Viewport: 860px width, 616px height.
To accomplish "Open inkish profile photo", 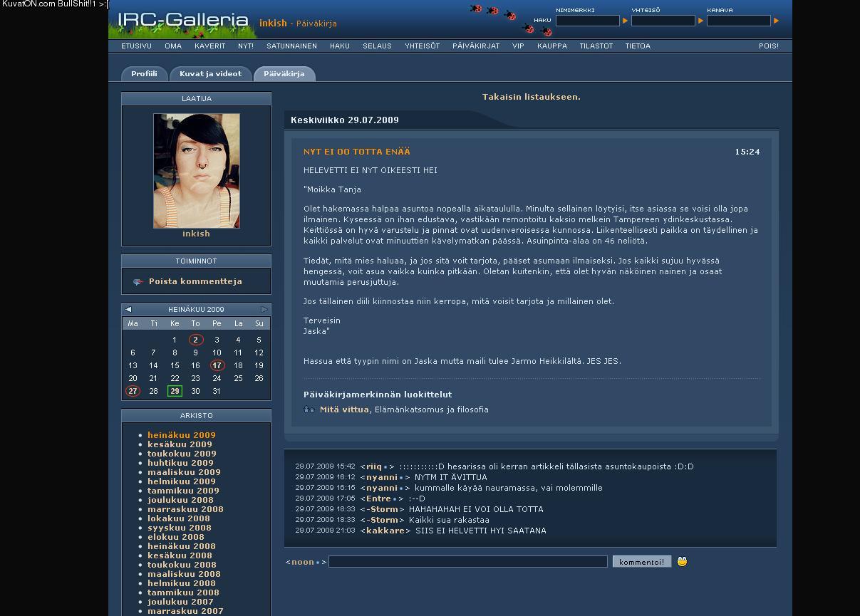I will (x=197, y=171).
